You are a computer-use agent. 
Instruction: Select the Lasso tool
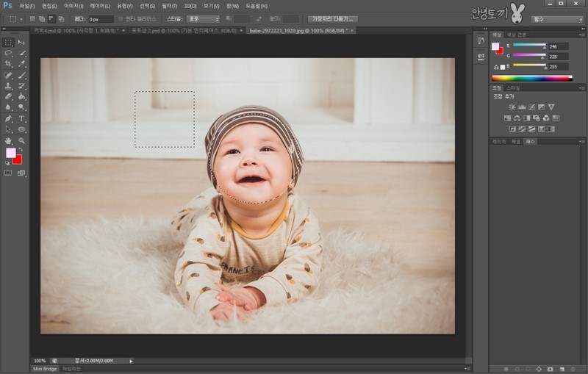pos(8,53)
